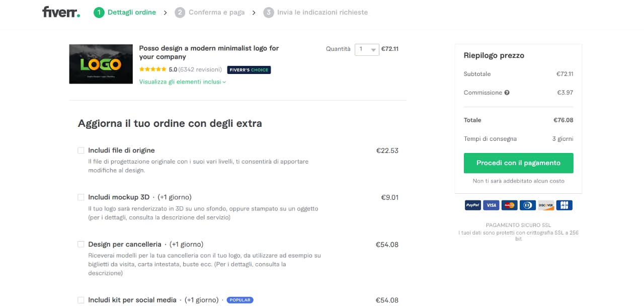The image size is (644, 307).
Task: Click the Commissione help question mark icon
Action: [x=507, y=93]
